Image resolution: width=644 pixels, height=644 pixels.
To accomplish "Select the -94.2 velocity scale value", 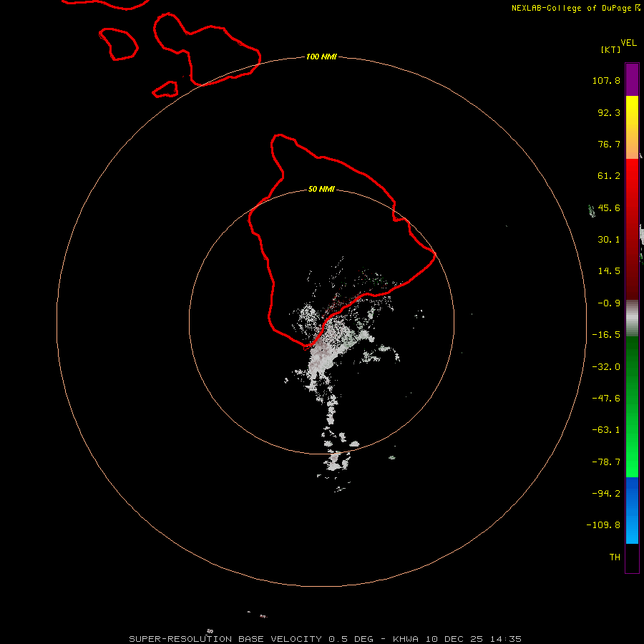I will (x=606, y=493).
